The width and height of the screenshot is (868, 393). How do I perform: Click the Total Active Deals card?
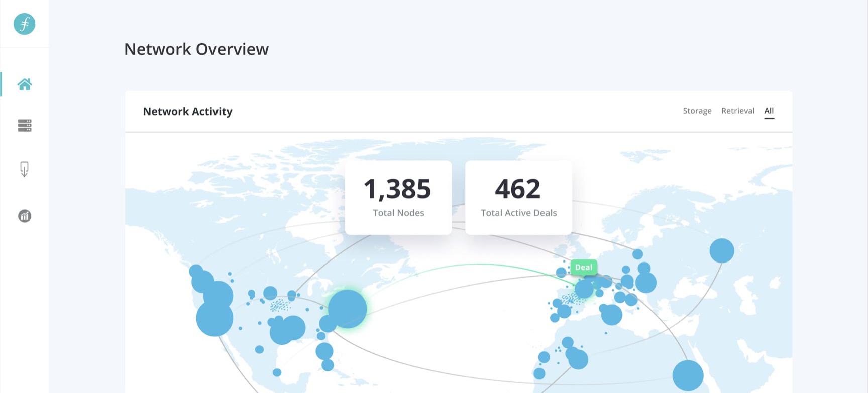tap(518, 197)
